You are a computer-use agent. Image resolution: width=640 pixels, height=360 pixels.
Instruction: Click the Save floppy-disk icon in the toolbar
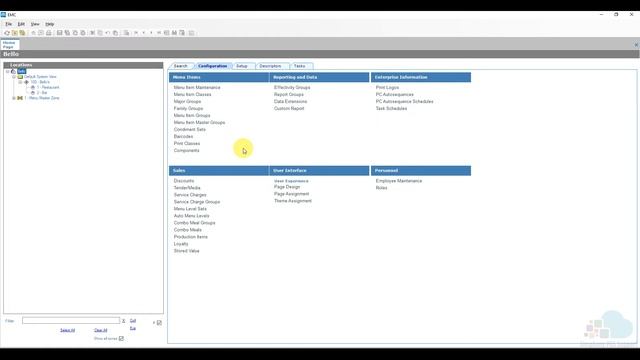click(60, 33)
